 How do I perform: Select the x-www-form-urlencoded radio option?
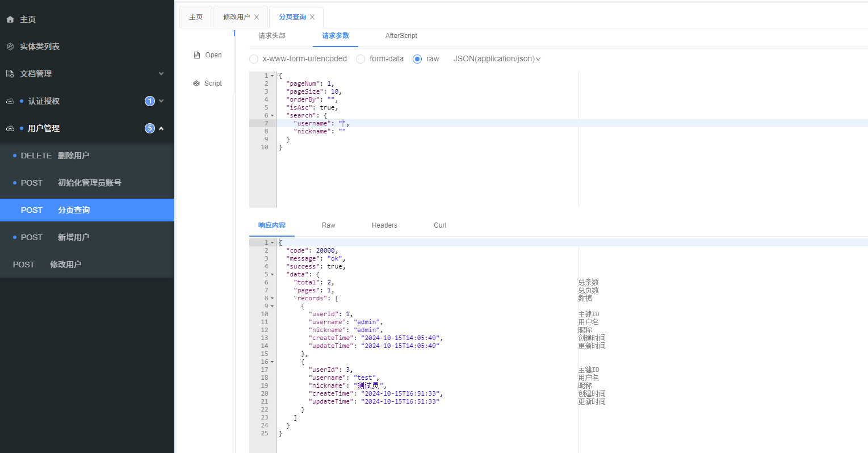pyautogui.click(x=254, y=59)
